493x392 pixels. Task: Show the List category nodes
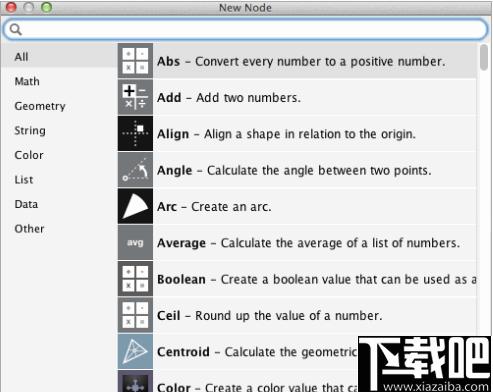[24, 180]
